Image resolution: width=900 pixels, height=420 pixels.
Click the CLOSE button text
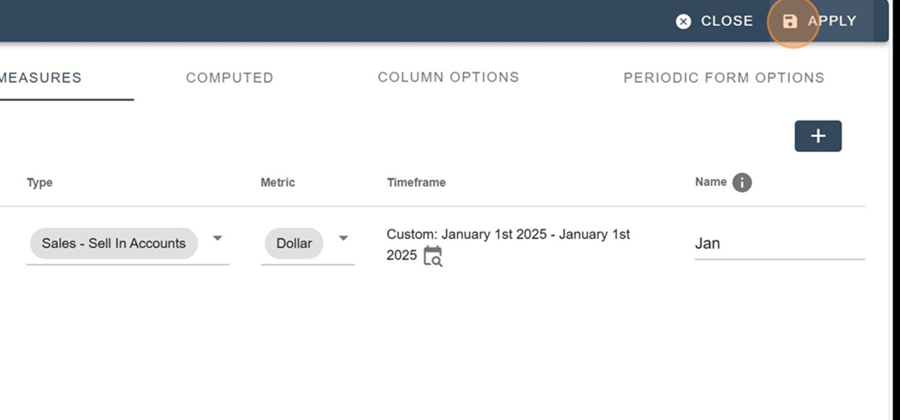[727, 21]
